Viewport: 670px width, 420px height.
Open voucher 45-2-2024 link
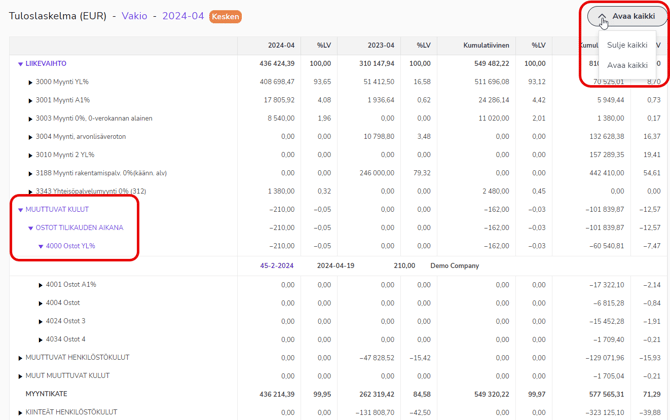coord(276,266)
